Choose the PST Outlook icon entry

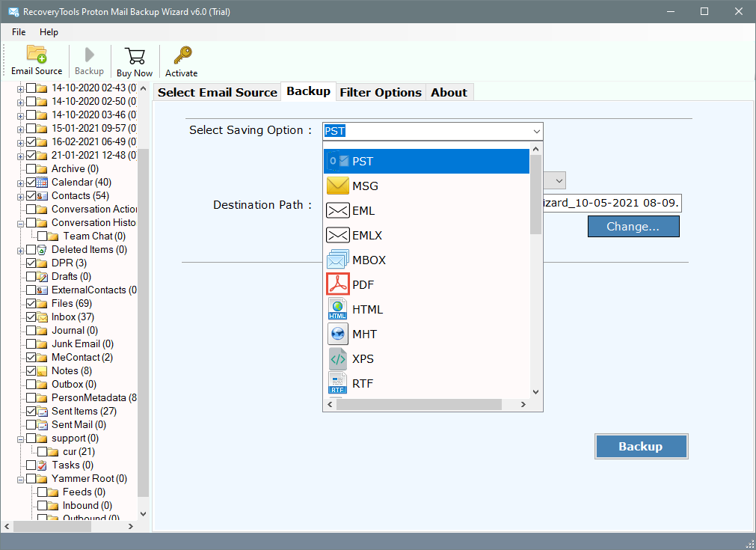point(337,161)
